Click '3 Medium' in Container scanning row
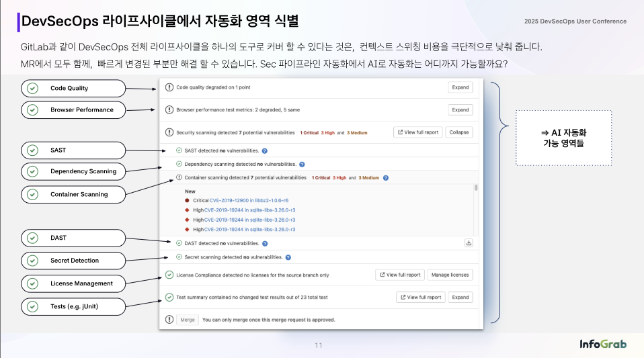This screenshot has height=358, width=644. click(369, 178)
